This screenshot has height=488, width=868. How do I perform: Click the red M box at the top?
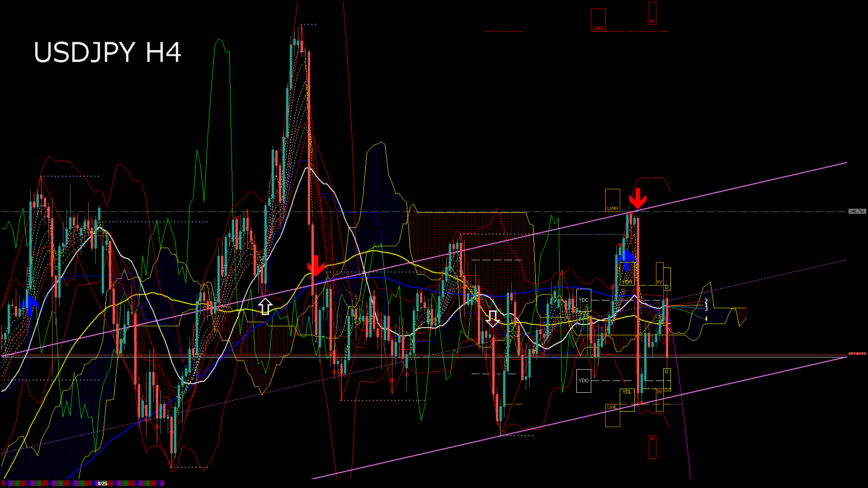652,14
